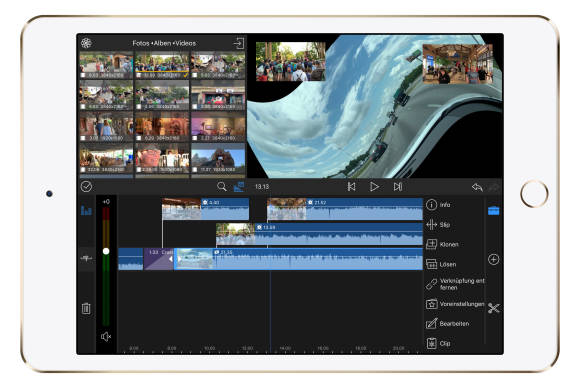The width and height of the screenshot is (580, 388).
Task: Click the volume fader knob
Action: point(106,251)
